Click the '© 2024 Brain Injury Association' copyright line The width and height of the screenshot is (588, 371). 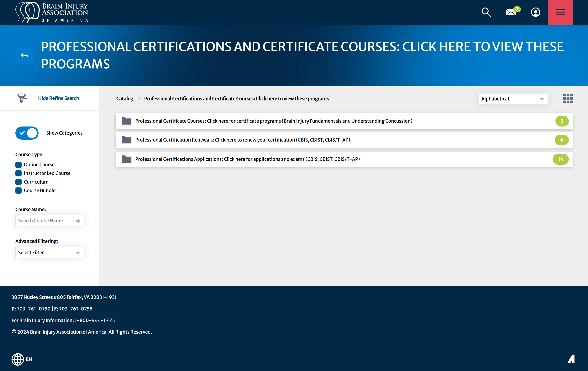(x=82, y=332)
